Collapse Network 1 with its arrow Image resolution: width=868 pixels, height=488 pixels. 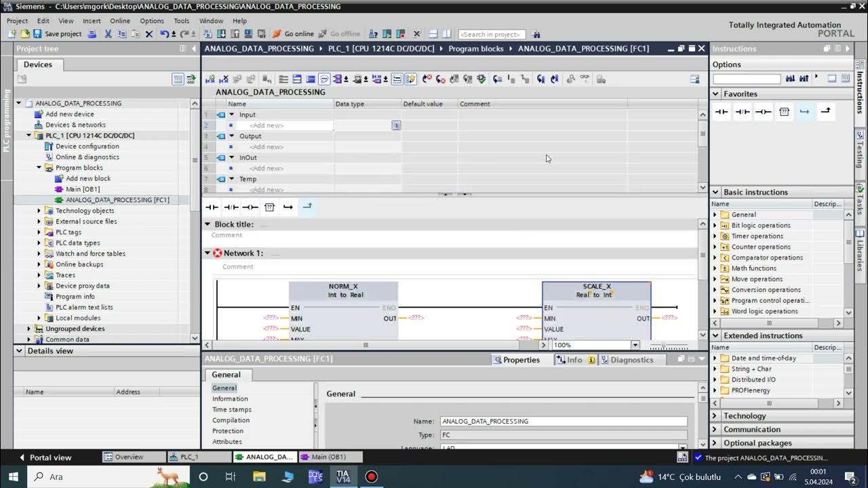click(208, 253)
